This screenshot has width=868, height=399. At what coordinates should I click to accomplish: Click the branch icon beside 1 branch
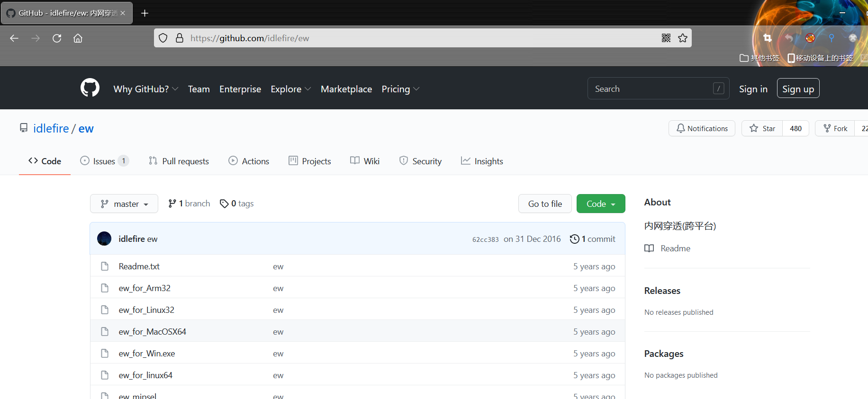pyautogui.click(x=172, y=204)
